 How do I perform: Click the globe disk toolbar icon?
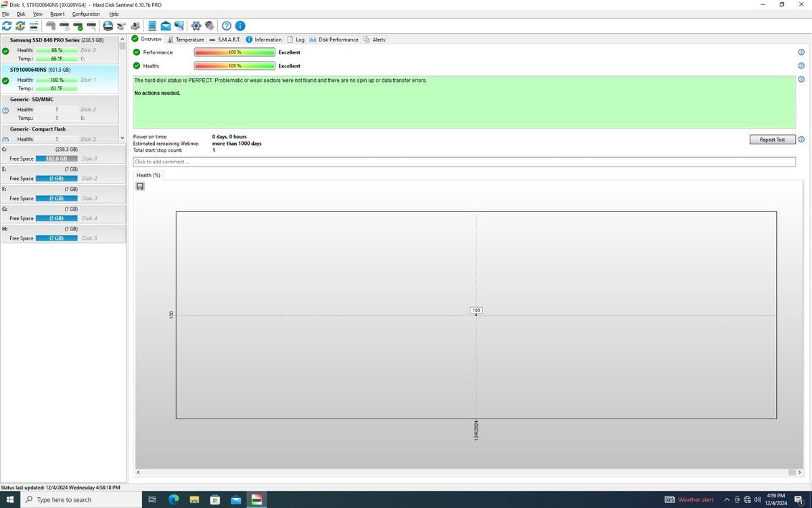(108, 26)
